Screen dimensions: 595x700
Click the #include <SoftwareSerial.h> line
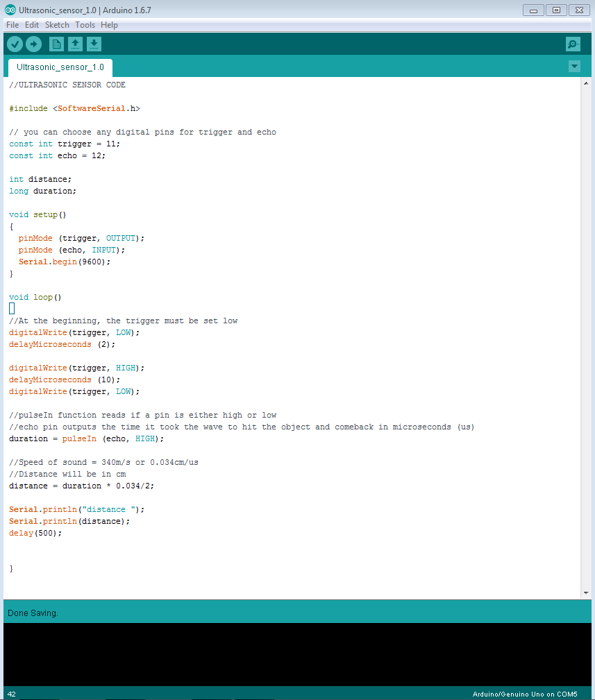point(74,108)
